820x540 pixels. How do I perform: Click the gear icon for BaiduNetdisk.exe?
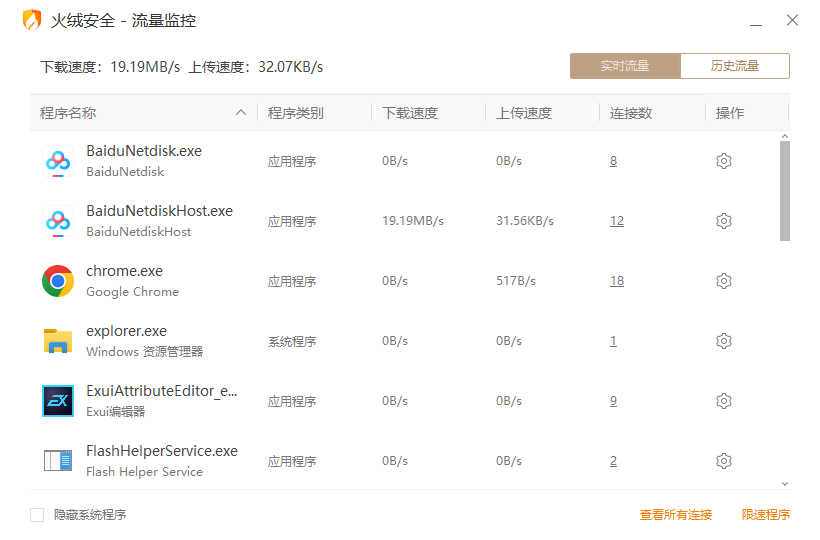pos(724,161)
